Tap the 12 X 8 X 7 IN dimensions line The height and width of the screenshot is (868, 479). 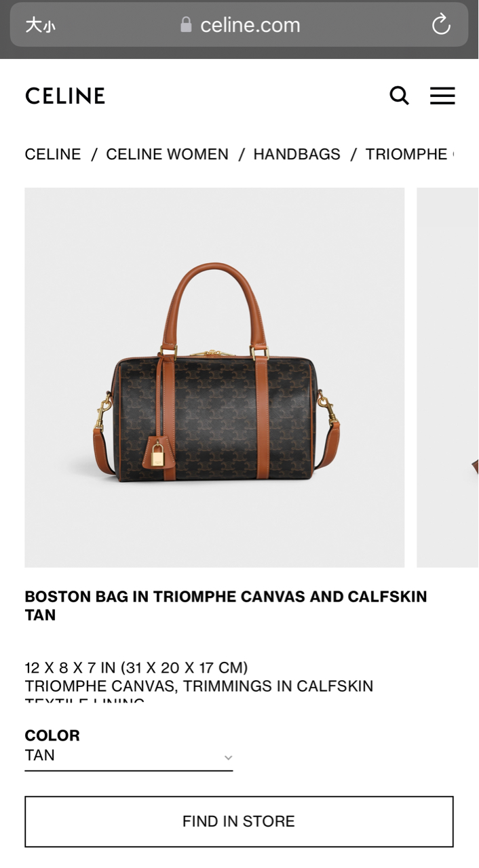[136, 668]
